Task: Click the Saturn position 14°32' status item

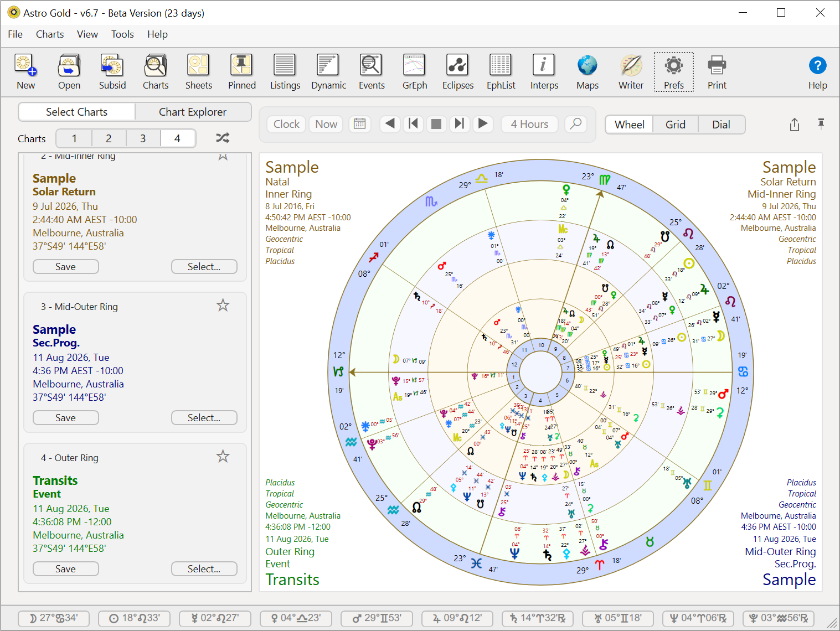Action: (538, 618)
